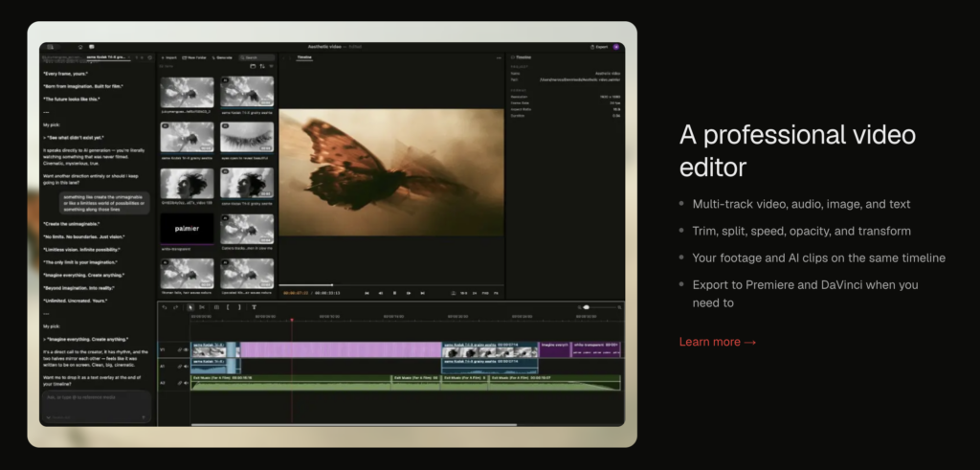Viewport: 980px width, 470px height.
Task: Click the Generate button in media panel
Action: [x=222, y=57]
